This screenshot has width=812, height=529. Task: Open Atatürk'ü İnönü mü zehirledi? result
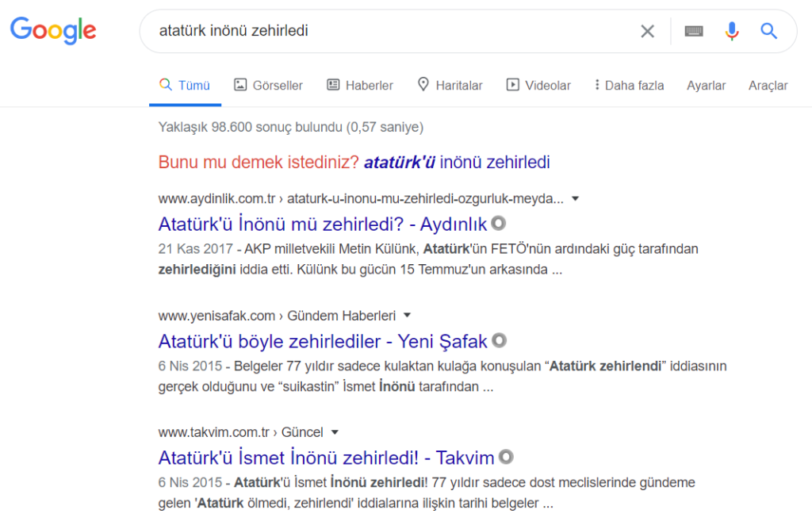tap(322, 224)
